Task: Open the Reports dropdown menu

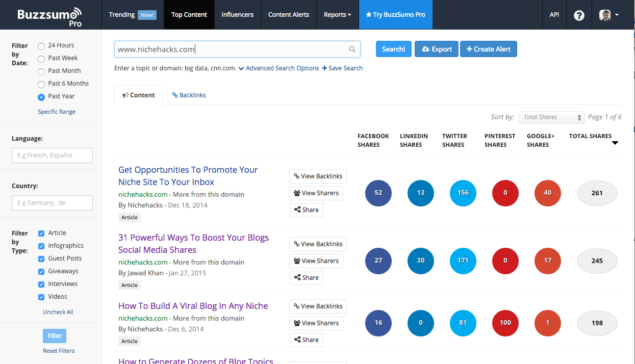Action: click(x=338, y=15)
